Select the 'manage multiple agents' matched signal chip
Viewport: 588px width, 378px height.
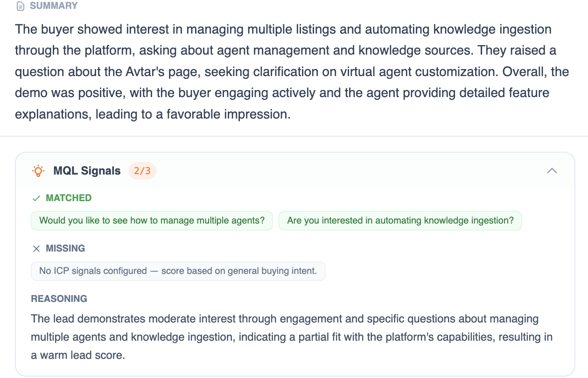pyautogui.click(x=152, y=220)
